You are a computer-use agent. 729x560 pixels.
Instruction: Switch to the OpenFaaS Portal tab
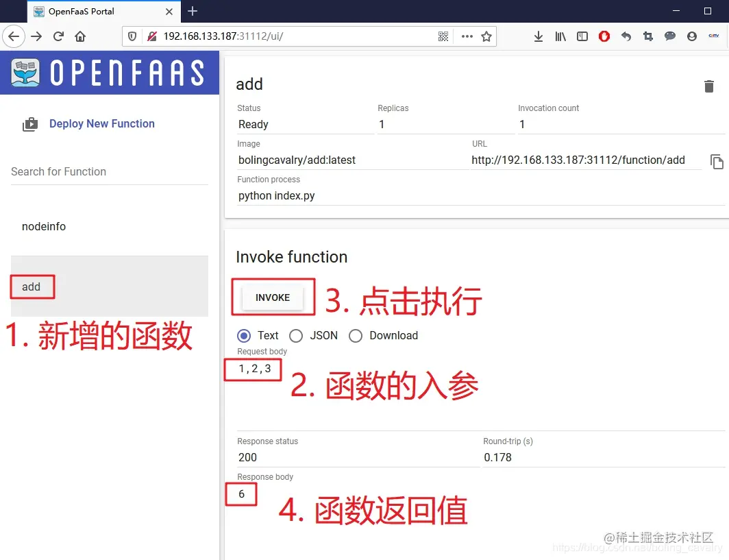[96, 11]
